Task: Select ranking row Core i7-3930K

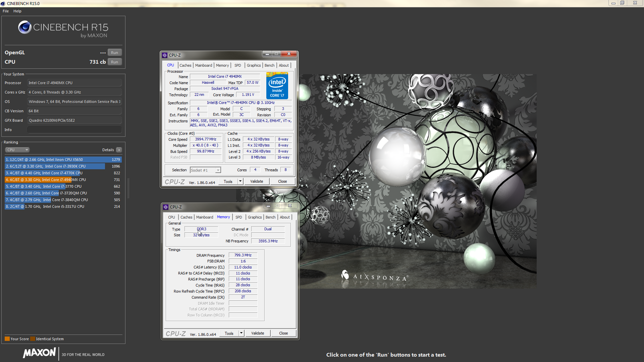Action: point(63,166)
